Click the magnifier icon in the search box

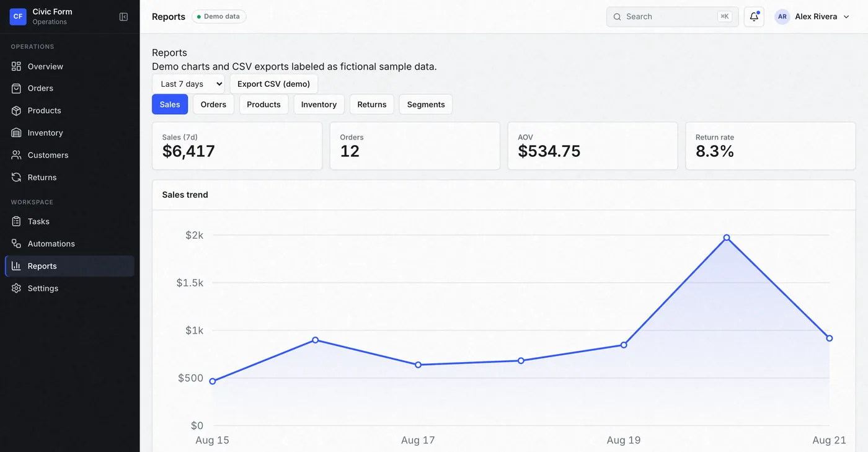click(x=617, y=17)
